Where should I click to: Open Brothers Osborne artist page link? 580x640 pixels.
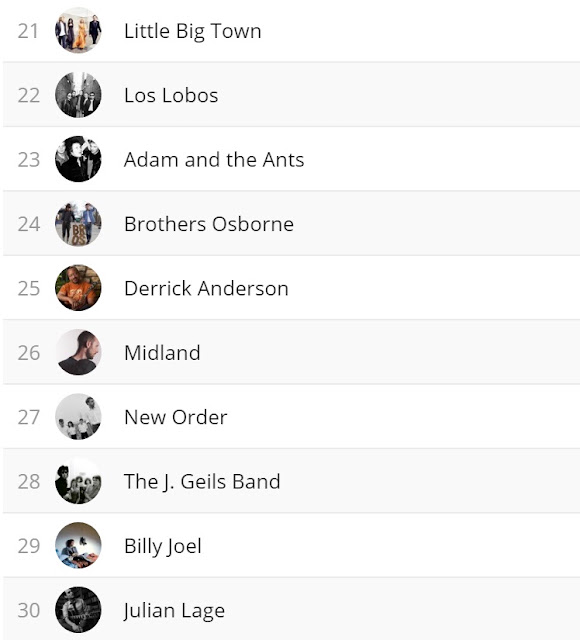click(209, 224)
